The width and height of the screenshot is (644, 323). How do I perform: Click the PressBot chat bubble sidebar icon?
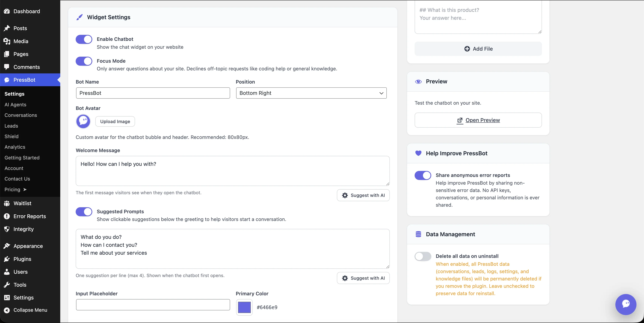(7, 80)
